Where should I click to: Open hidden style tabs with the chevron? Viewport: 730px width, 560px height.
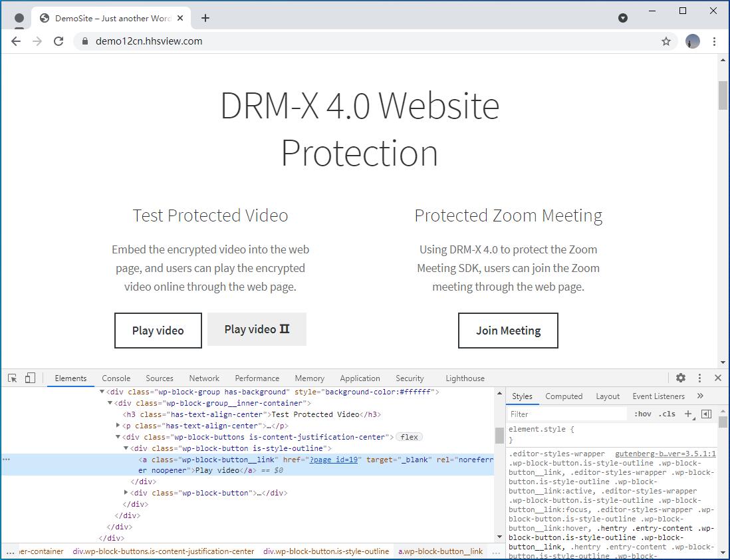[x=699, y=396]
